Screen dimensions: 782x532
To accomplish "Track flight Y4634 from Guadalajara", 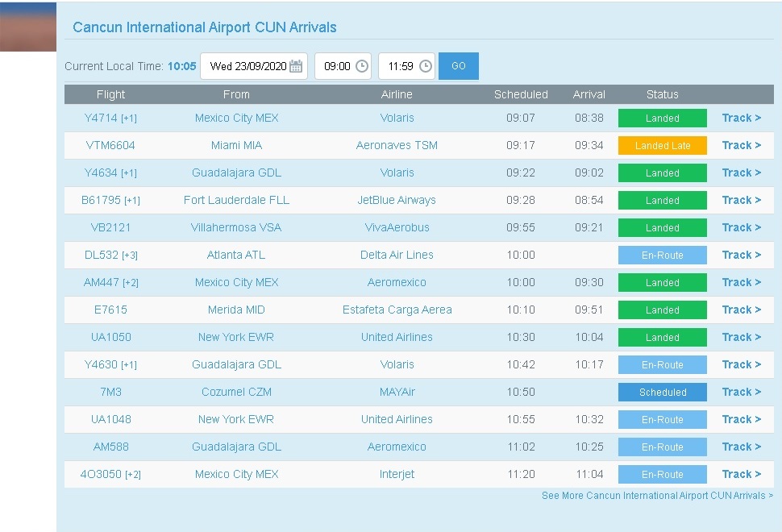I will [x=742, y=172].
